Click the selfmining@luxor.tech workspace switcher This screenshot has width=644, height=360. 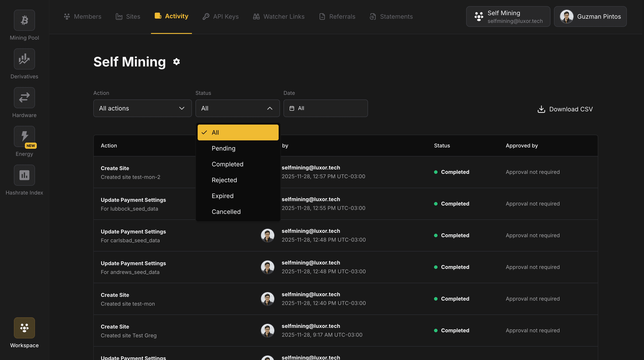point(508,17)
